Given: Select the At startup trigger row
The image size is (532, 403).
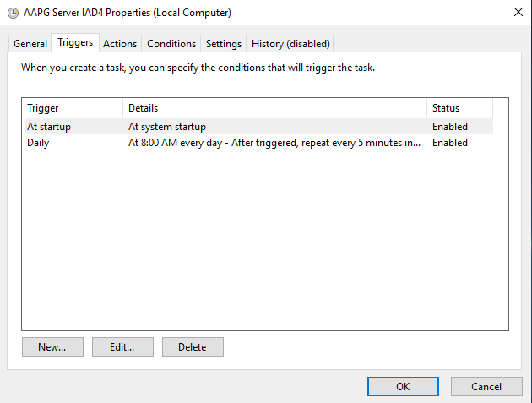Looking at the screenshot, I should click(x=49, y=127).
